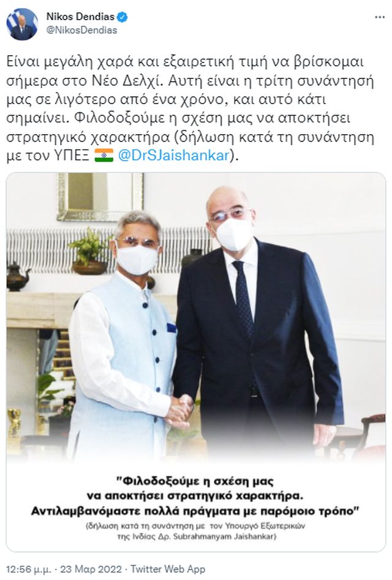Click the Nikos Dendias profile avatar
The width and height of the screenshot is (392, 580).
click(22, 24)
